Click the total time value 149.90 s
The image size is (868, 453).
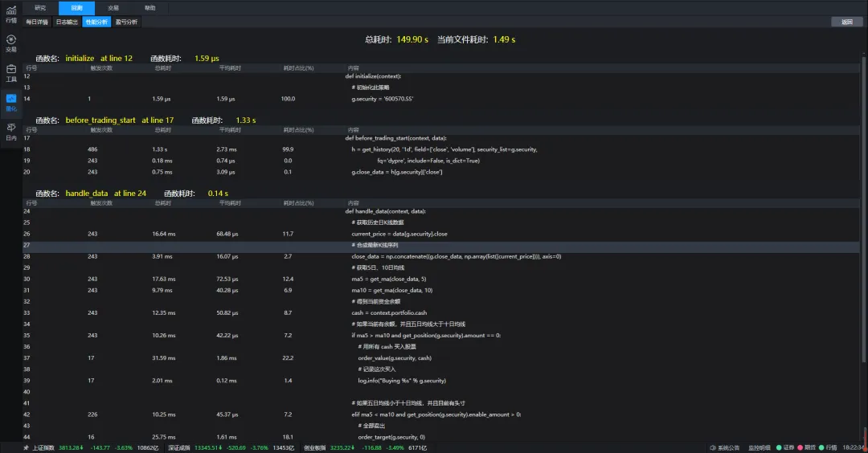tap(412, 40)
